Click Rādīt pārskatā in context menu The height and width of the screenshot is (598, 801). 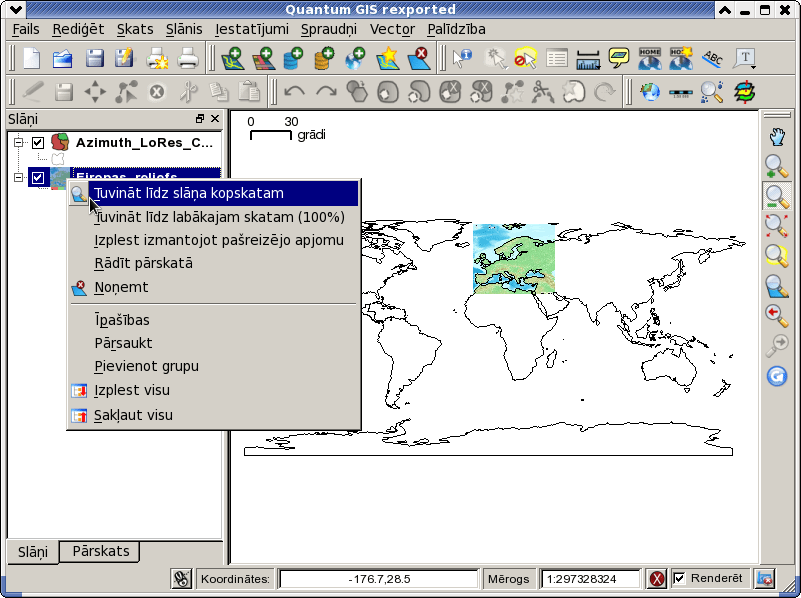pos(214,264)
